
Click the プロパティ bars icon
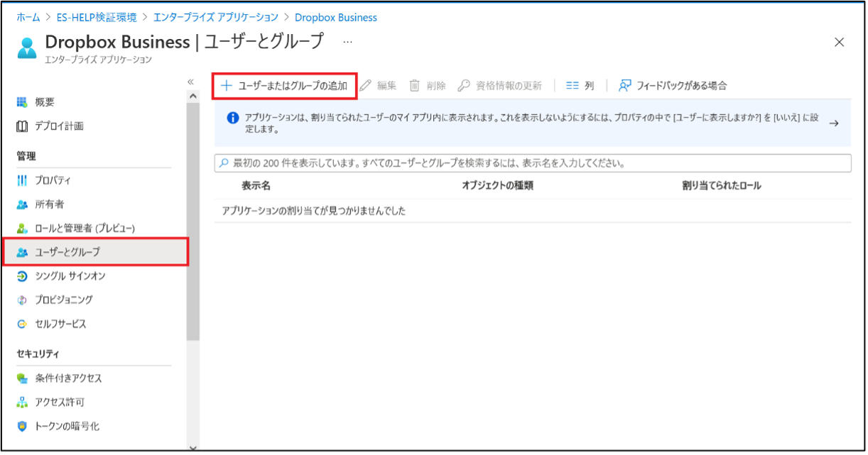pyautogui.click(x=22, y=180)
